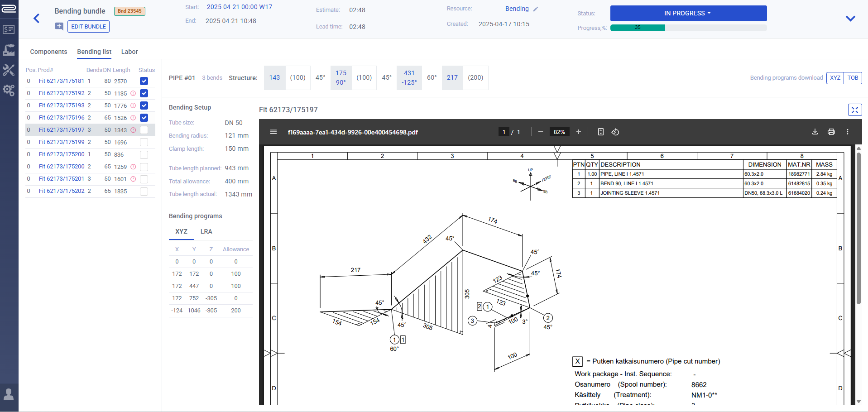Click the progress bar showing 35
Screen dimensions: 868x412
688,28
